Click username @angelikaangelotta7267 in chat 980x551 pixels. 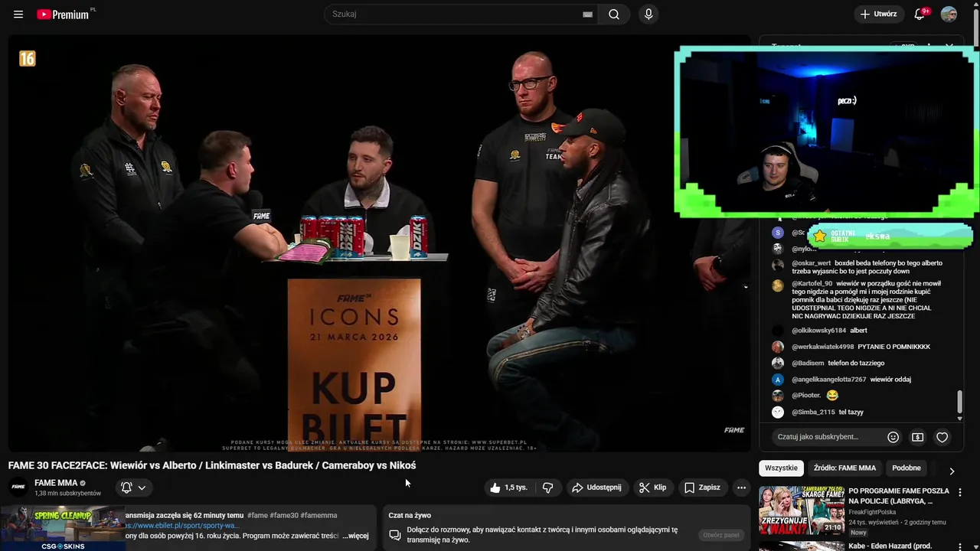829,380
